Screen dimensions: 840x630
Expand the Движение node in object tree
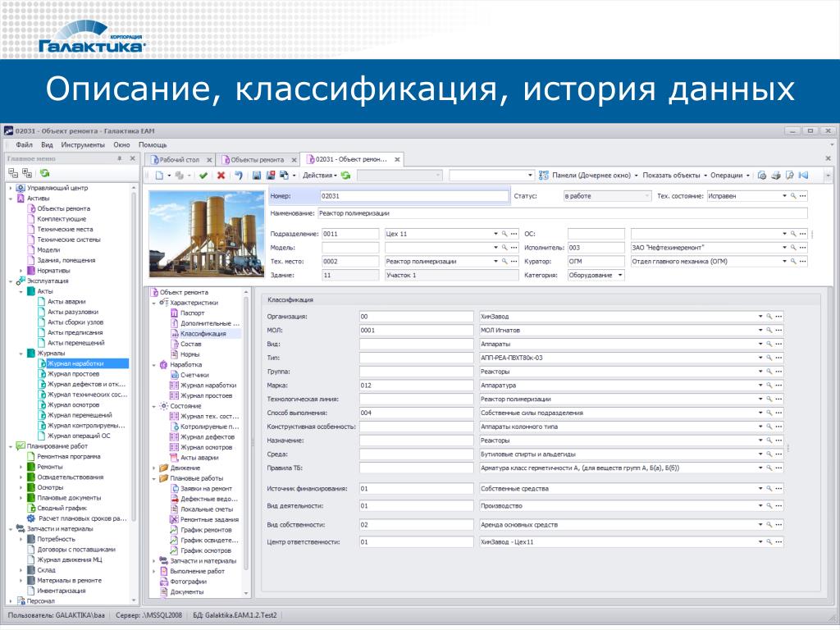153,468
